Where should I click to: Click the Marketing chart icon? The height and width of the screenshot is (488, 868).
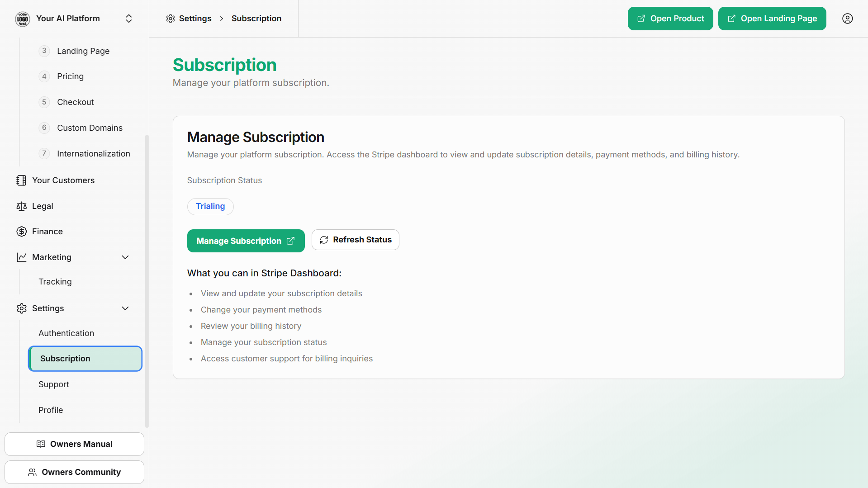pos(21,257)
